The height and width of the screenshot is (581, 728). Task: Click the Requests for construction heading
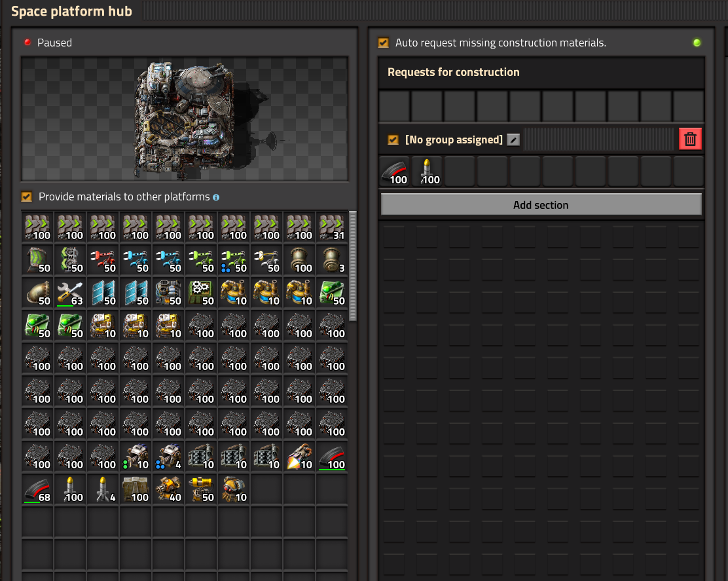point(454,72)
